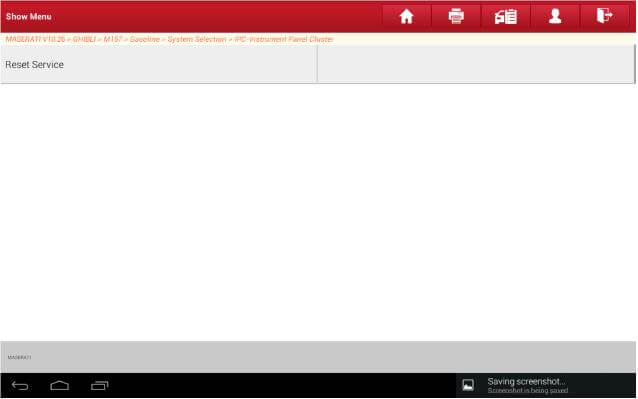
Task: Click M157 in the breadcrumb path
Action: [113, 39]
